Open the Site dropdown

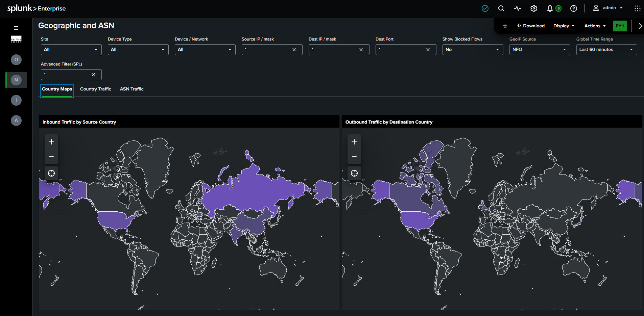click(x=71, y=50)
